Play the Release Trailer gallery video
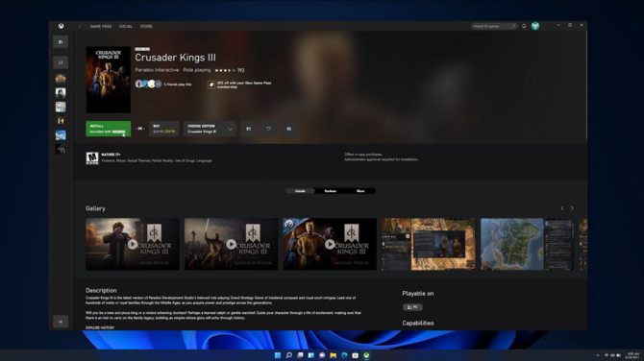This screenshot has height=361, width=644. [330, 244]
